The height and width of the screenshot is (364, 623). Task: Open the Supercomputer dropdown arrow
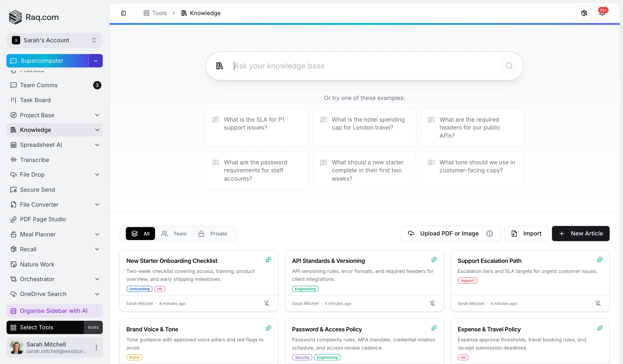coord(96,61)
